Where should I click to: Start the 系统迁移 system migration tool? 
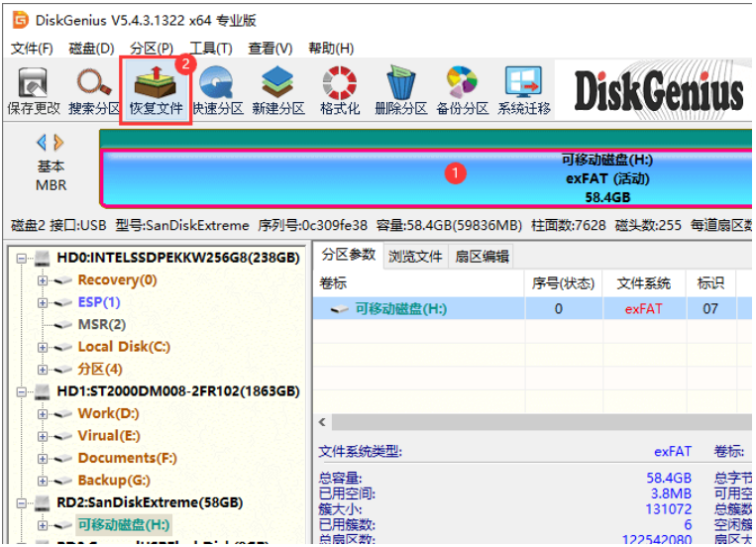pos(524,91)
